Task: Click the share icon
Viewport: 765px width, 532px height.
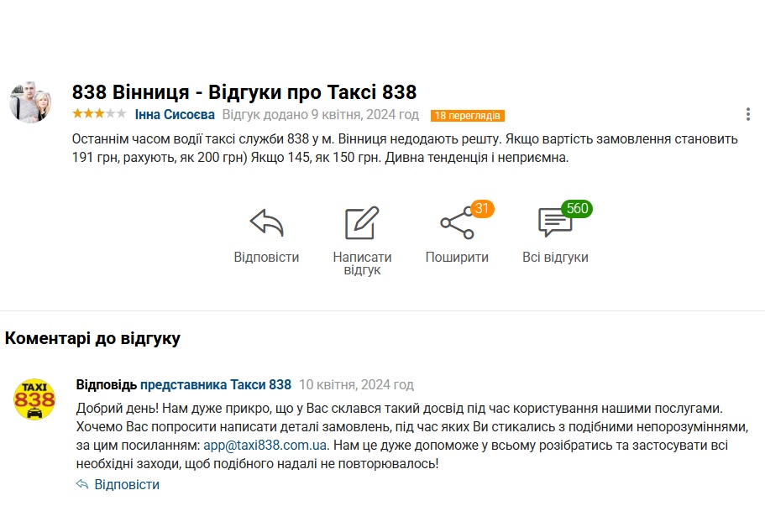Action: (x=457, y=223)
